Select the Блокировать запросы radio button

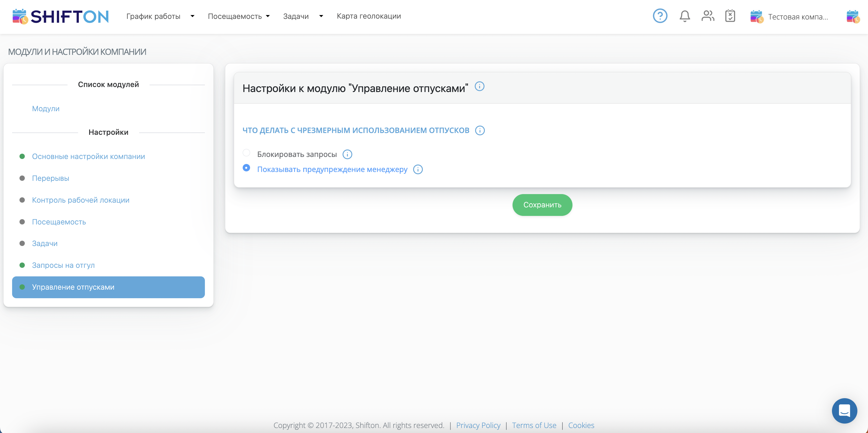point(246,153)
